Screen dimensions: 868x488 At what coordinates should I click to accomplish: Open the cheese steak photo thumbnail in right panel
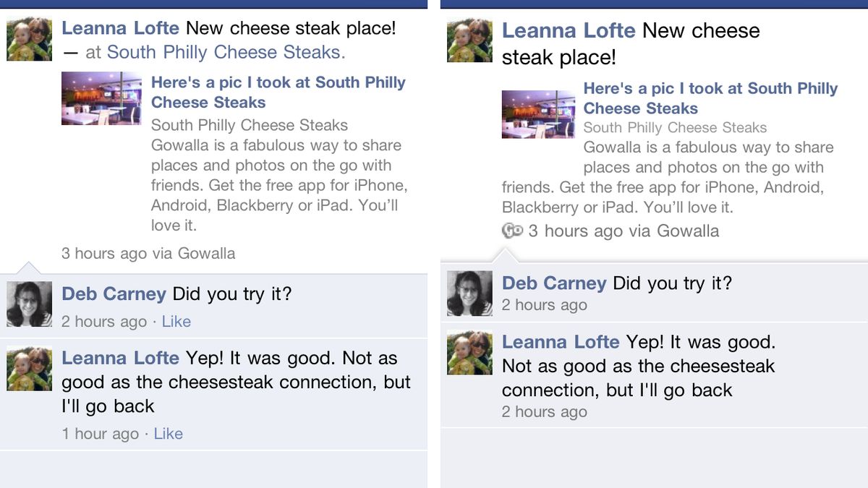(538, 114)
